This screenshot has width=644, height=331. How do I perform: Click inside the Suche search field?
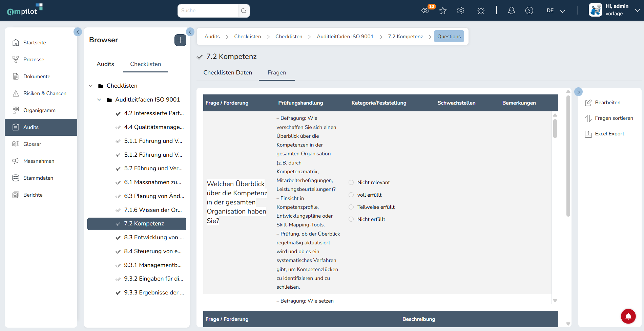[x=208, y=11]
